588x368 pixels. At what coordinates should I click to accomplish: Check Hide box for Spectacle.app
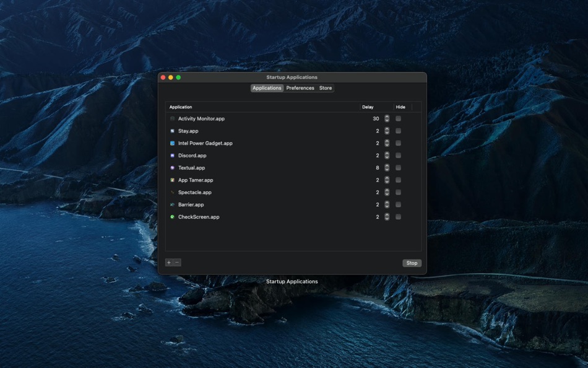(x=398, y=192)
